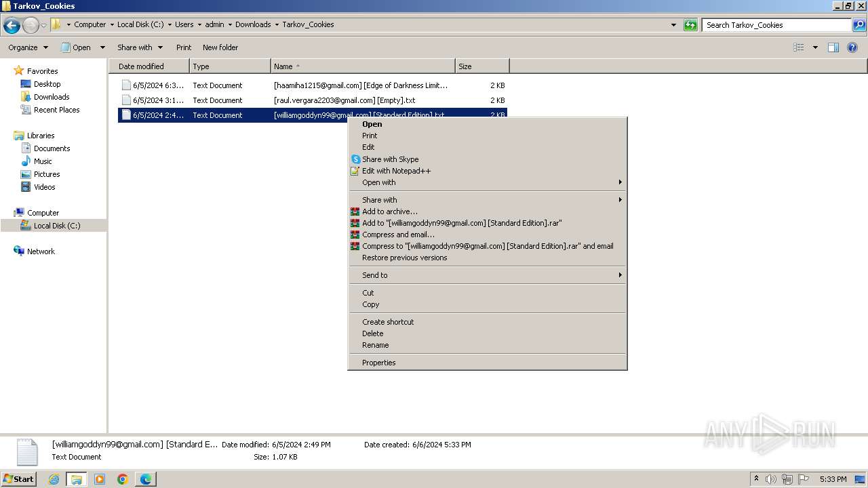Click the address bar refresh icon
Screen dimensions: 868x488
coord(690,25)
